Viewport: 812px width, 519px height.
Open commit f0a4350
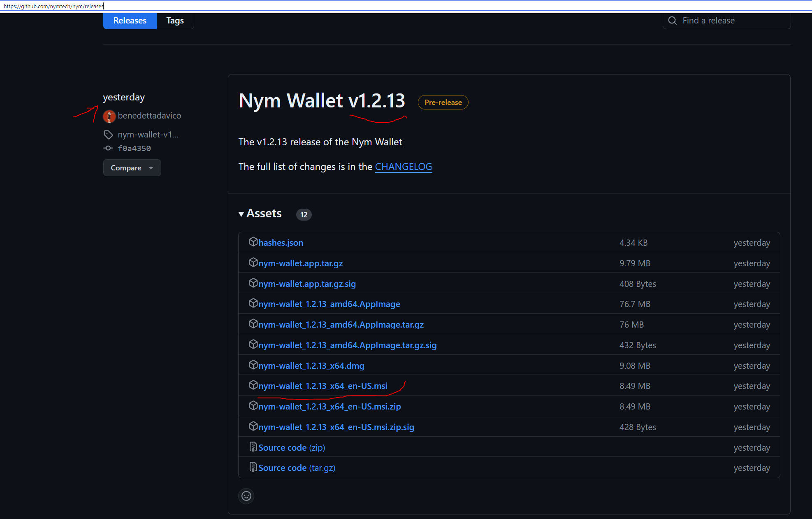pos(135,149)
